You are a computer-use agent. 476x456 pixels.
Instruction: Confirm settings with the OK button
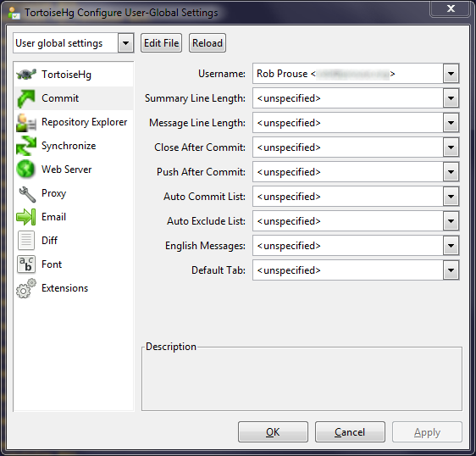pyautogui.click(x=273, y=431)
